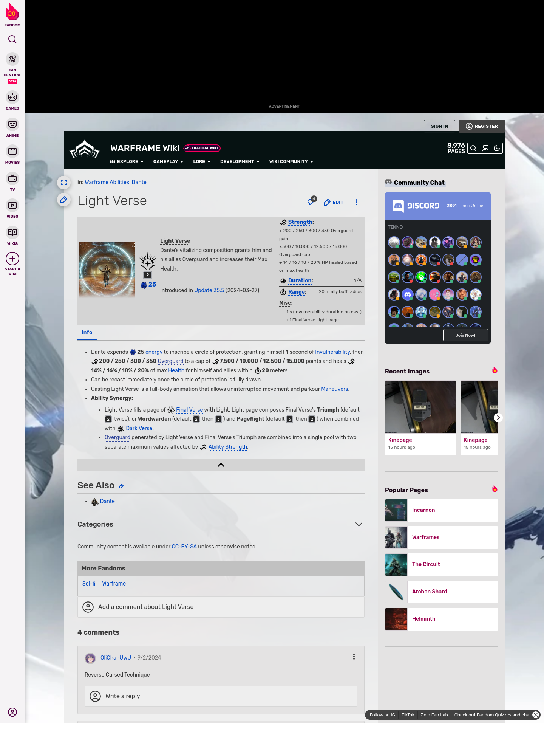Follow the Strength link in the infobox
544x756 pixels.
pos(300,222)
